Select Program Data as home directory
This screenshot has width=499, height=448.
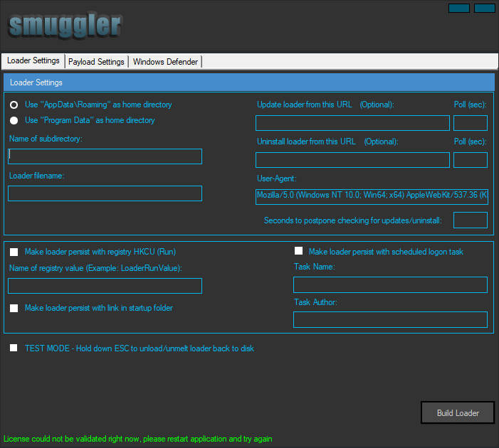coord(14,120)
